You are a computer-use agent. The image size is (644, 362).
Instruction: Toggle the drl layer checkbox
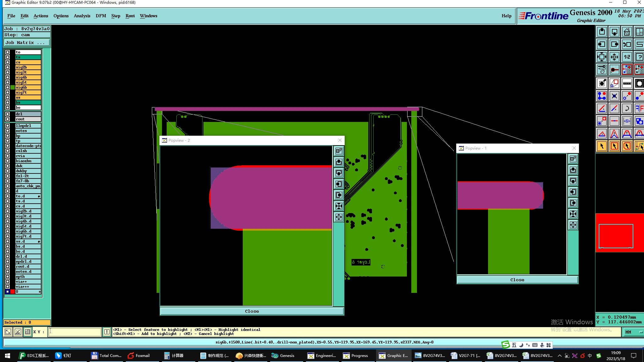[8, 114]
